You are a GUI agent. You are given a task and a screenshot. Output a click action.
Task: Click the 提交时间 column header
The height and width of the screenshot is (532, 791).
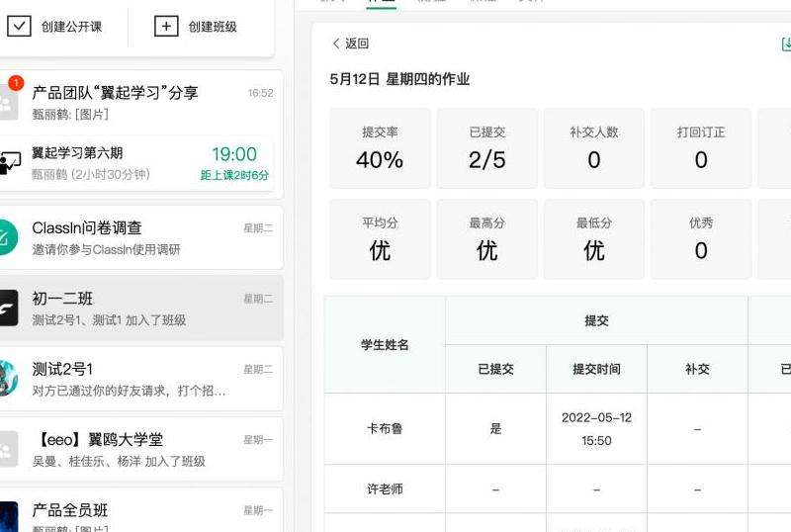pyautogui.click(x=596, y=370)
